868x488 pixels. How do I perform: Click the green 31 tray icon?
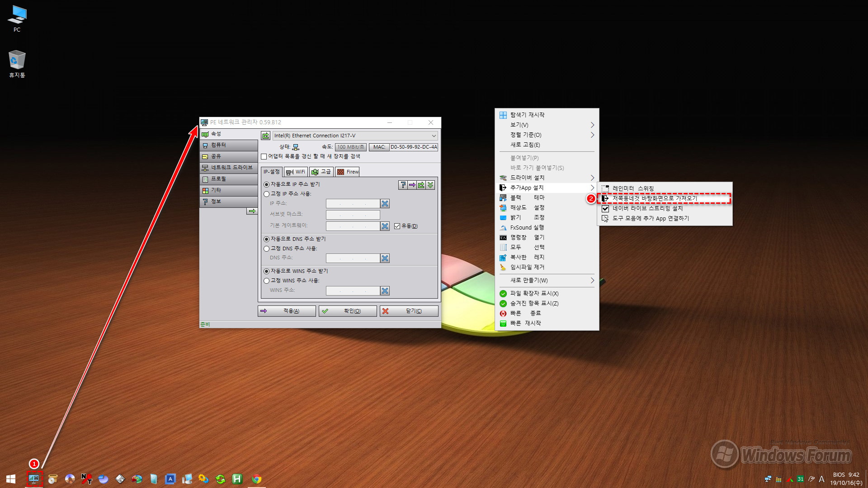coord(801,479)
